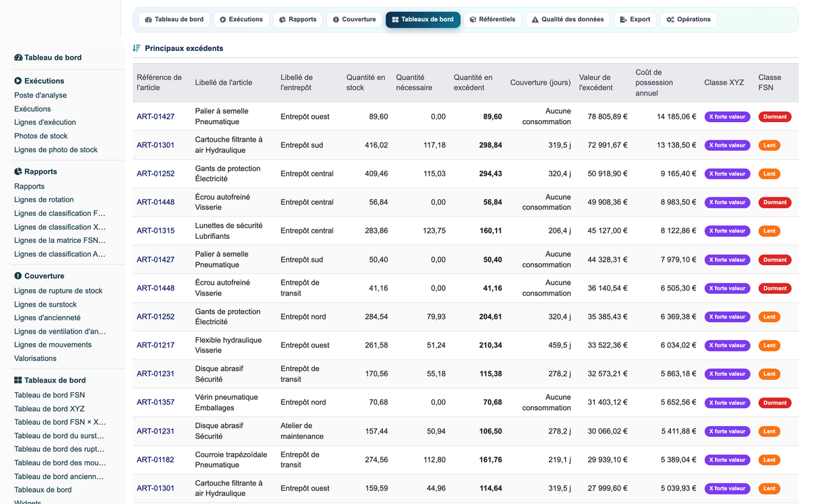Open article link ART-01357
Screen dimensions: 814x504
click(155, 402)
